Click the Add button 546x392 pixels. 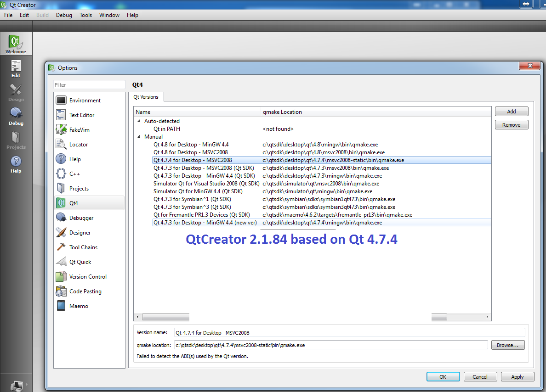pos(511,112)
